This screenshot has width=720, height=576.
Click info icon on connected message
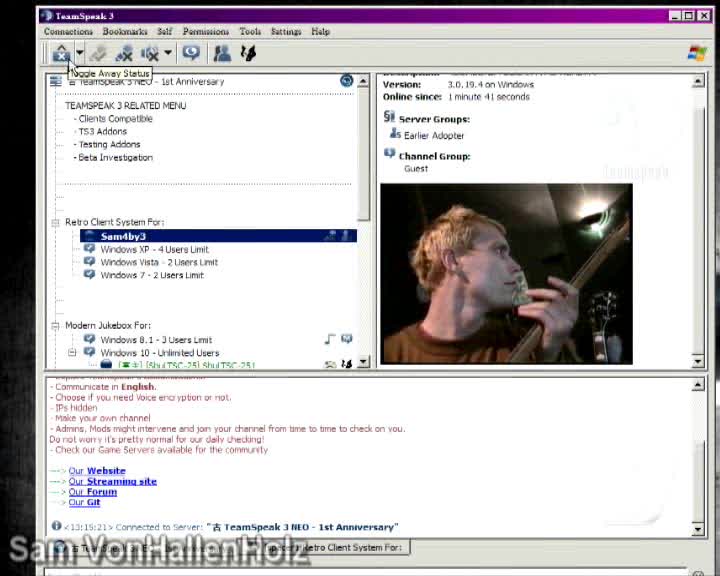coord(56,525)
